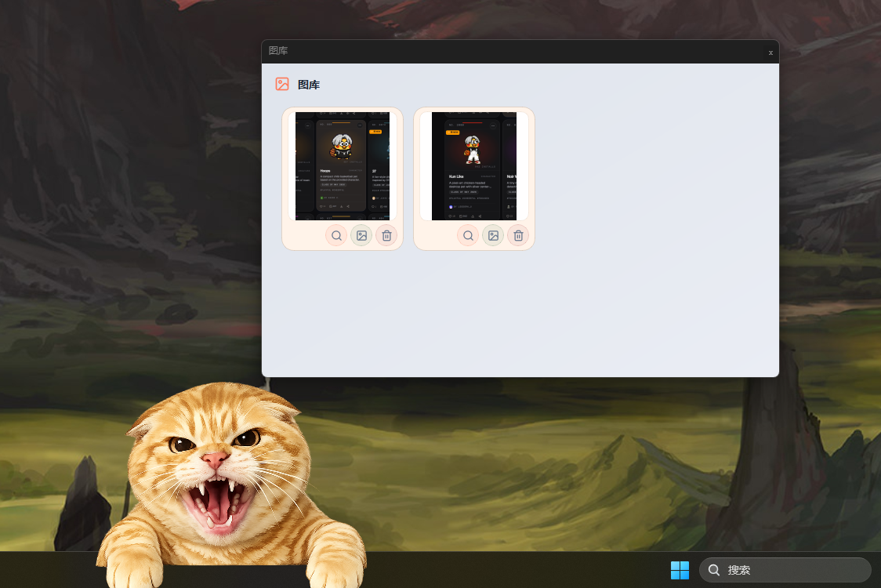Click the bold 图库 heading text

point(309,85)
